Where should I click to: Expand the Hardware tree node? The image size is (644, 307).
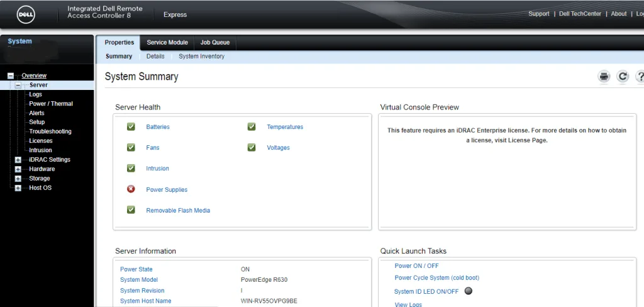point(18,169)
